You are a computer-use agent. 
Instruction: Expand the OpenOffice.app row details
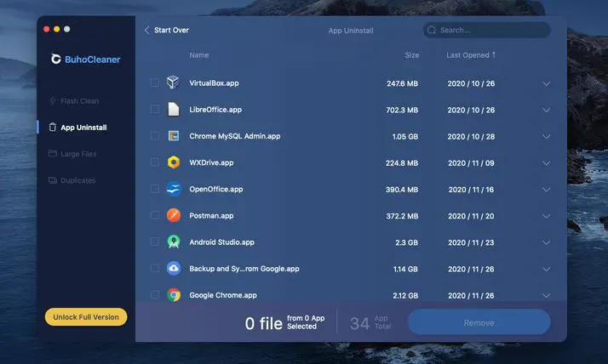[x=547, y=190]
